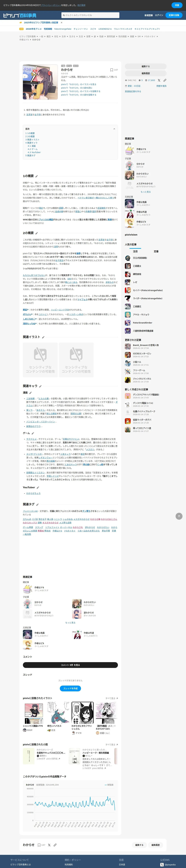Edit the 関連キャラ section pencil icon
The image size is (186, 868).
coord(40,386)
